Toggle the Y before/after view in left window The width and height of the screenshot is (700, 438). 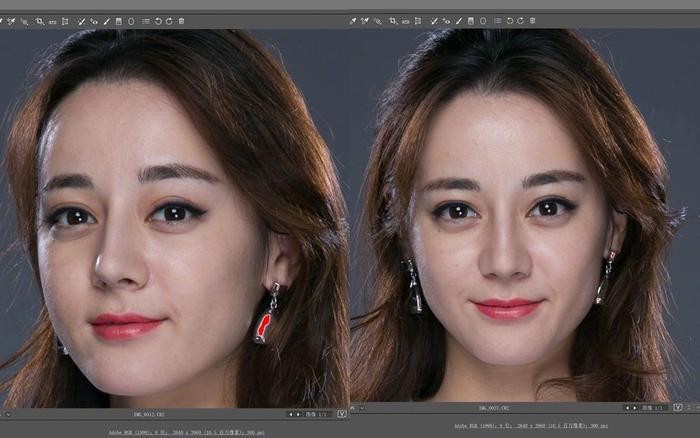point(342,413)
